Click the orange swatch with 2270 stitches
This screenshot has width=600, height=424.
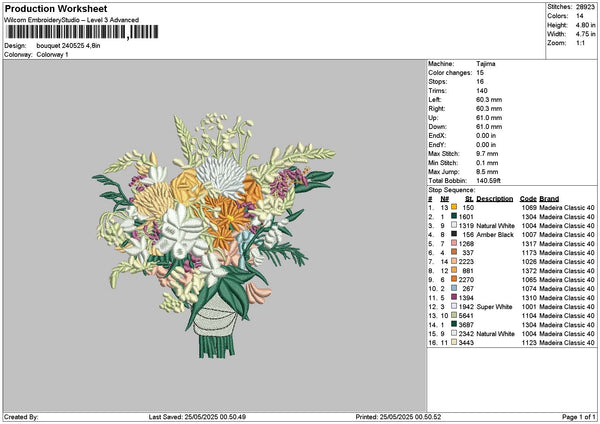(x=454, y=279)
